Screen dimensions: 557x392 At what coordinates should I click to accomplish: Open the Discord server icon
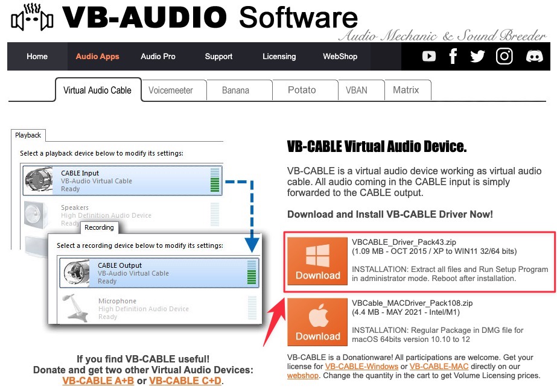pyautogui.click(x=534, y=56)
